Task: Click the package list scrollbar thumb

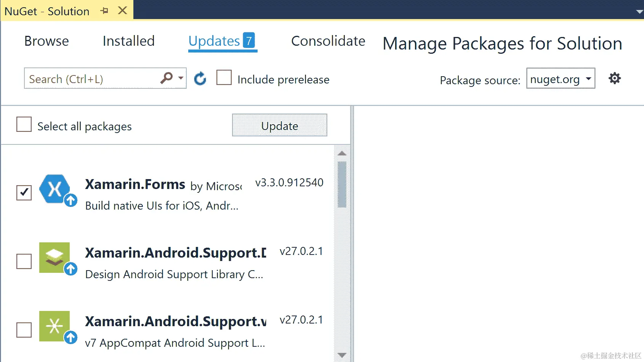Action: click(x=342, y=184)
